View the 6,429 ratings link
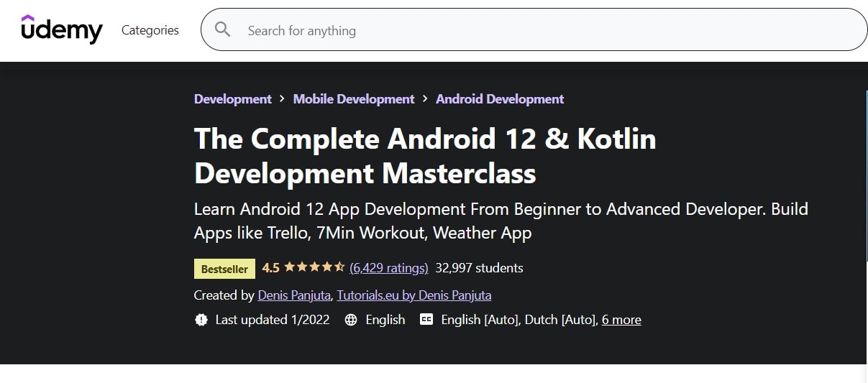The height and width of the screenshot is (383, 868). [388, 268]
